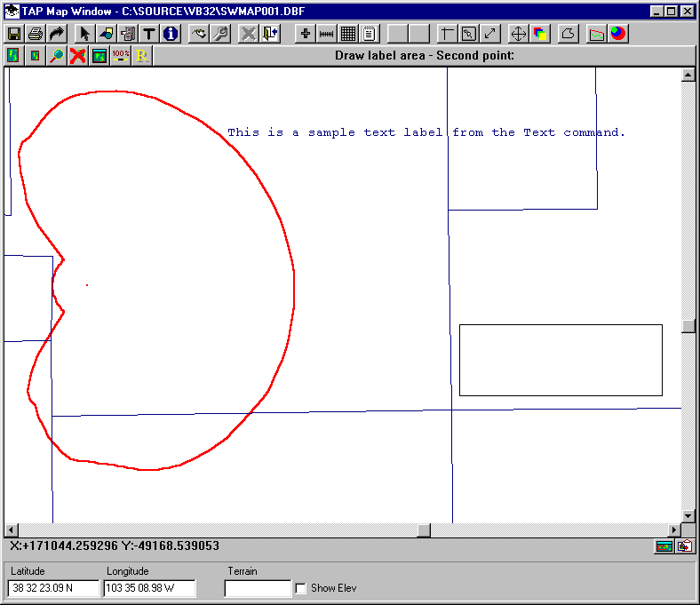Image resolution: width=700 pixels, height=605 pixels.
Task: Click the map window full-view icon
Action: tap(99, 56)
